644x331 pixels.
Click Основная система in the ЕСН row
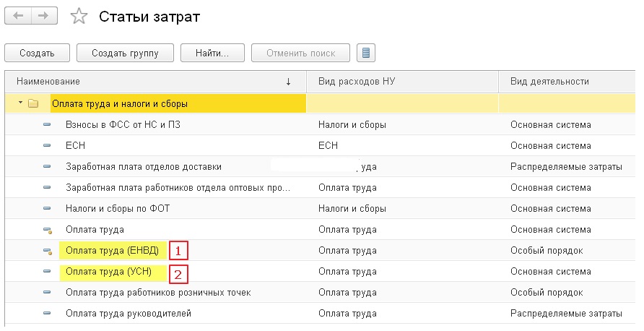coord(550,145)
